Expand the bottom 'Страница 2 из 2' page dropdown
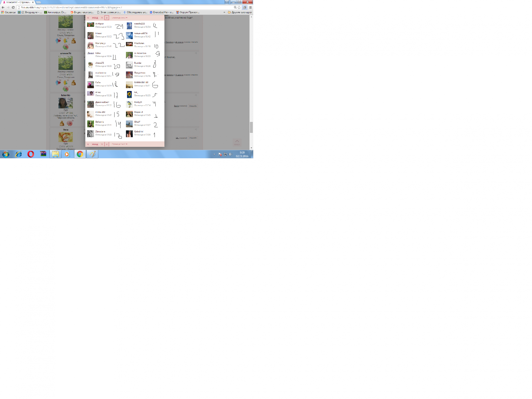The height and width of the screenshot is (399, 532). [x=119, y=144]
